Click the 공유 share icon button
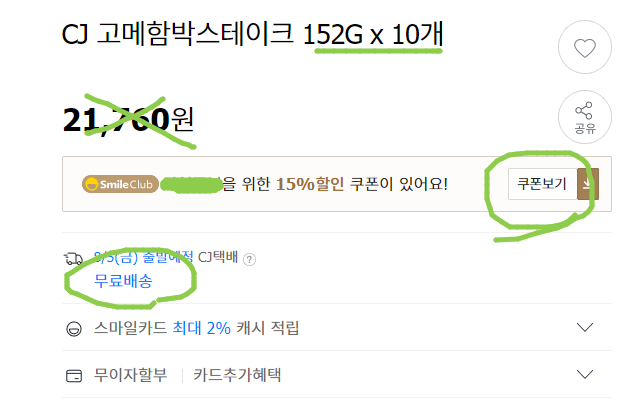This screenshot has width=640, height=401. (584, 117)
